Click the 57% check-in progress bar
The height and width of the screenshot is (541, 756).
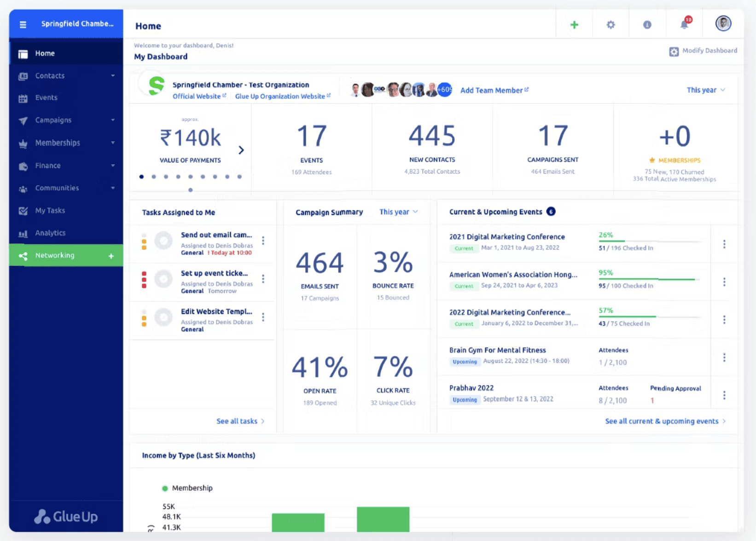click(649, 317)
